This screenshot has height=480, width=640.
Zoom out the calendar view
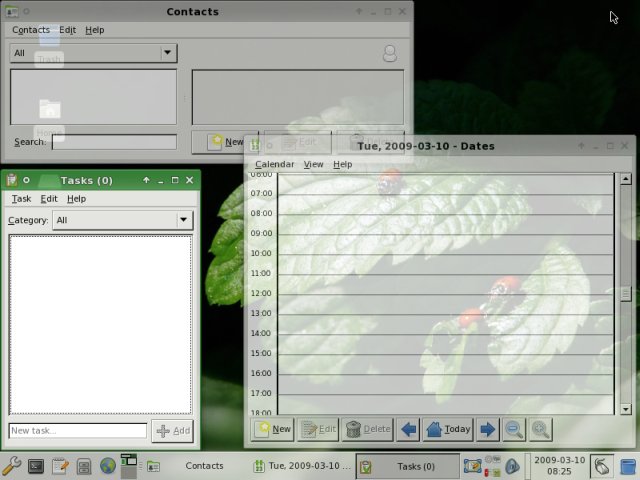tap(513, 429)
